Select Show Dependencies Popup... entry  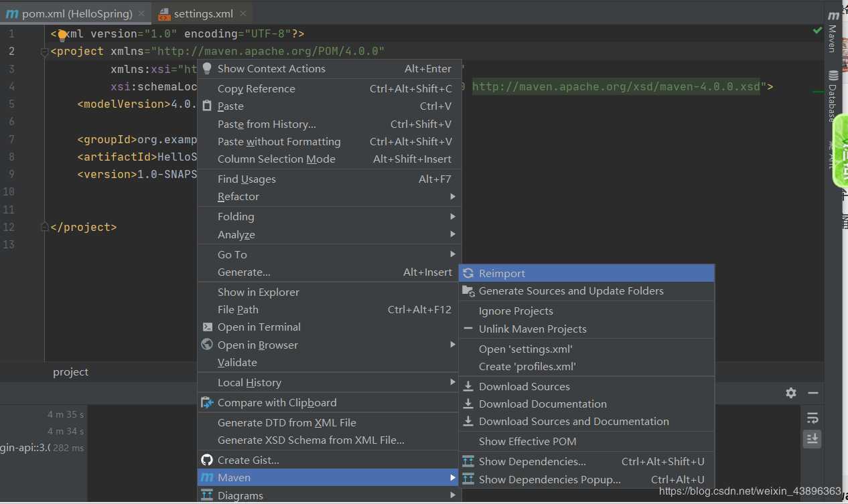[x=587, y=479]
